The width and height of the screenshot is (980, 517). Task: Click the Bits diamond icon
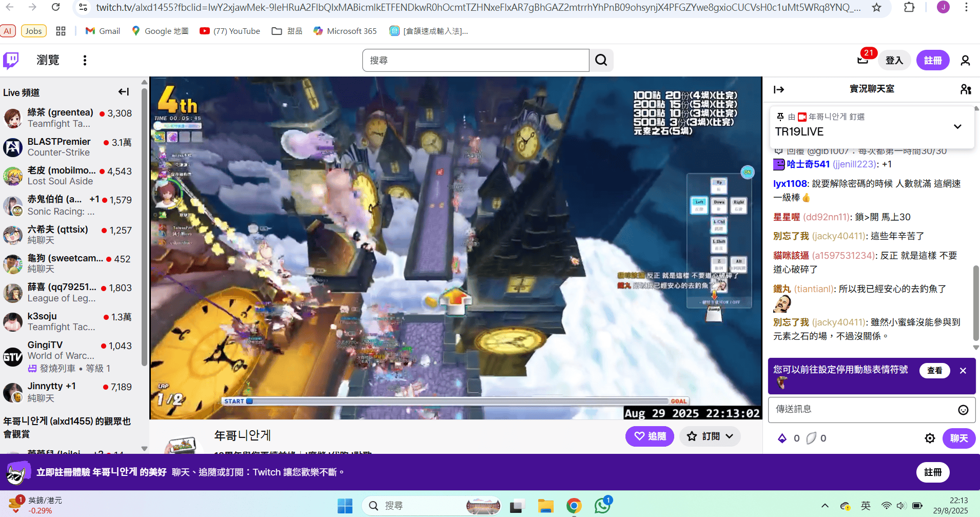click(x=782, y=438)
